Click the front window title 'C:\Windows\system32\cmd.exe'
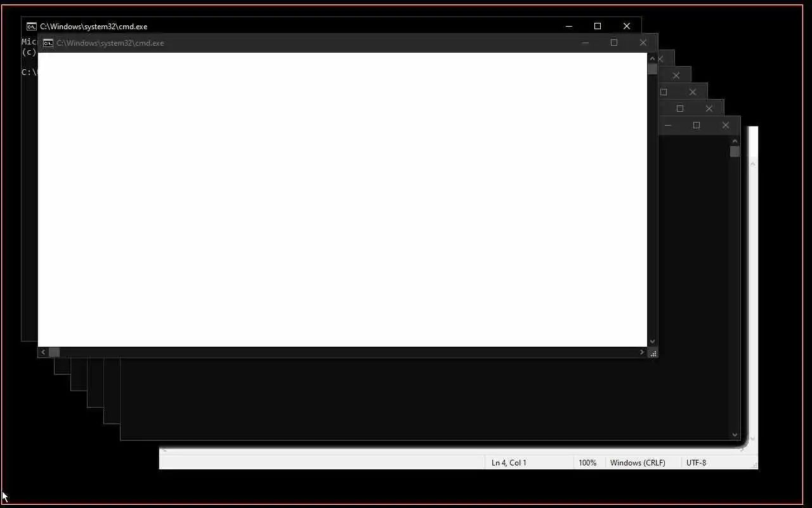The height and width of the screenshot is (508, 812). 110,43
